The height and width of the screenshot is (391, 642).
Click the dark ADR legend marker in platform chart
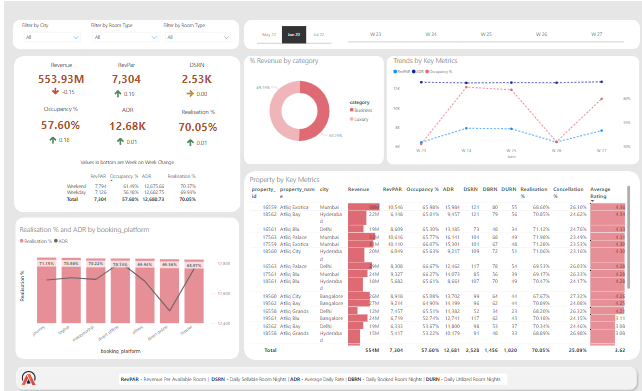click(56, 241)
